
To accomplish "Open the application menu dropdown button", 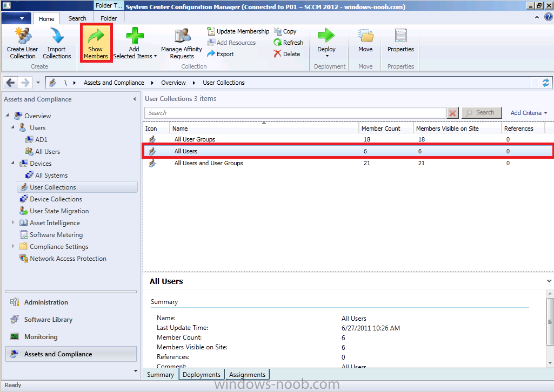I will coord(16,18).
